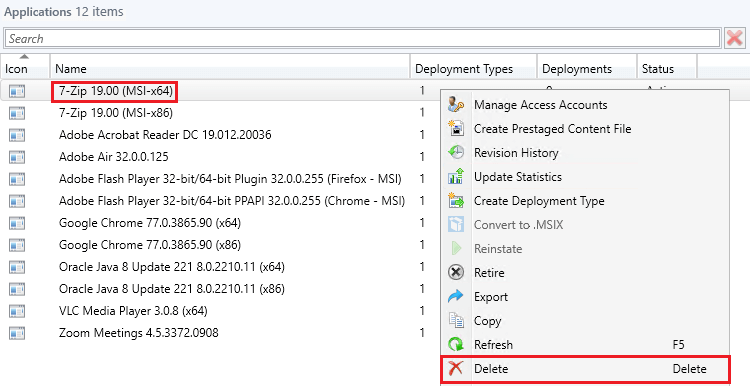Click the Adobe Acrobat Reader DC row icon

[17, 135]
